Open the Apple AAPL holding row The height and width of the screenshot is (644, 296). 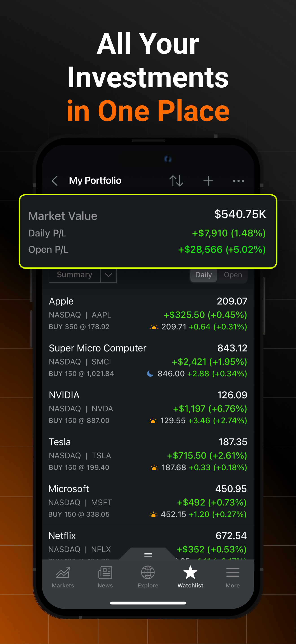pos(148,314)
